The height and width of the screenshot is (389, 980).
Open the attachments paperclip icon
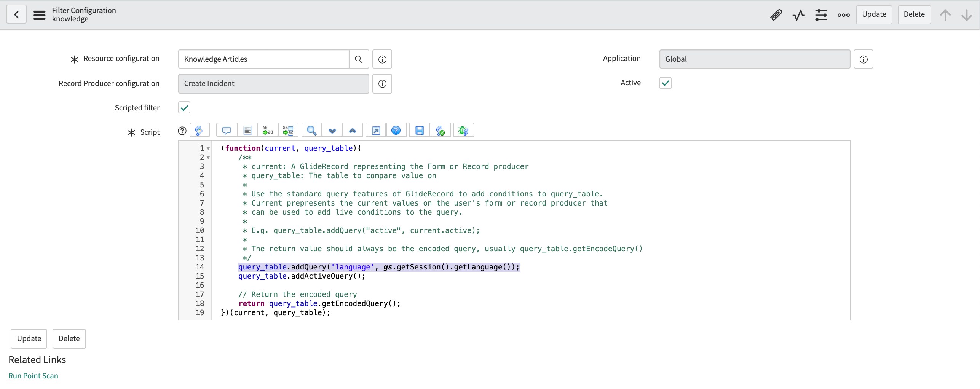[776, 15]
